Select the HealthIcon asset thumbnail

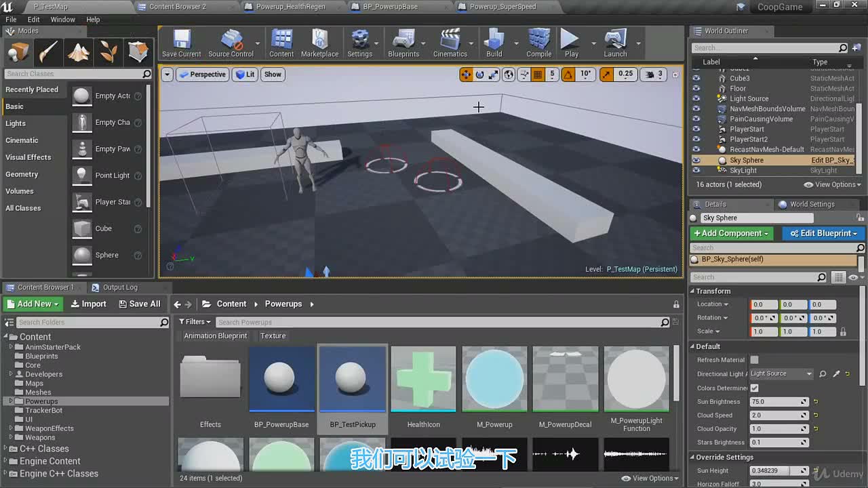pyautogui.click(x=423, y=388)
